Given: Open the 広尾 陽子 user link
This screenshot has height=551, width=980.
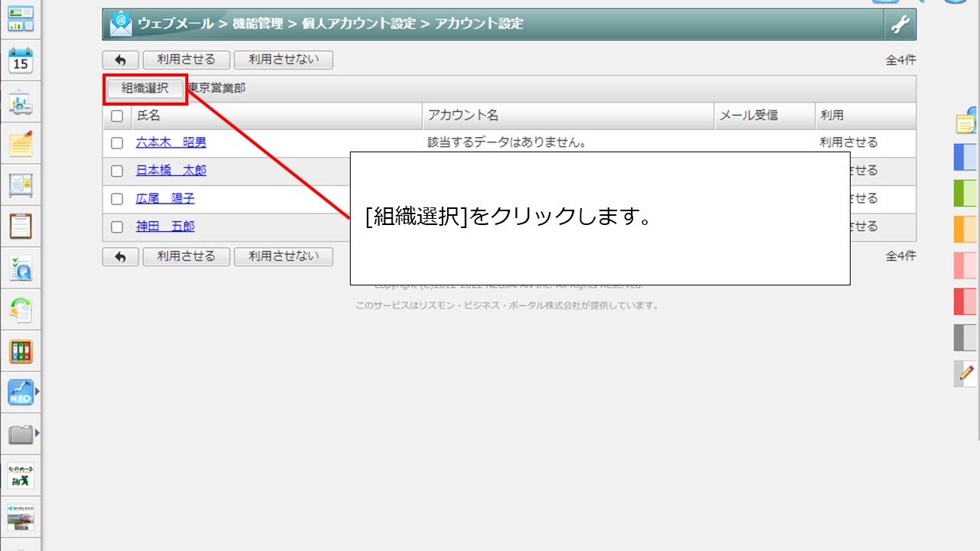Looking at the screenshot, I should [165, 199].
